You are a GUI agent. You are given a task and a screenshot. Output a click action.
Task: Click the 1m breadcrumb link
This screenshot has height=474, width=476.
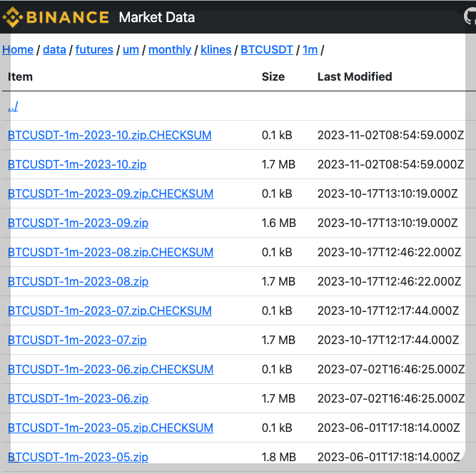click(x=310, y=49)
